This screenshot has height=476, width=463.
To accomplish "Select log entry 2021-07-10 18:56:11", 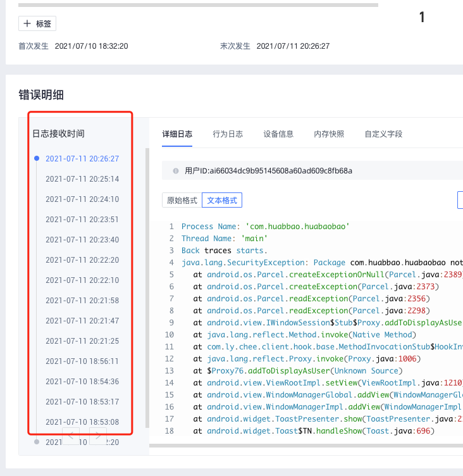I will point(82,361).
